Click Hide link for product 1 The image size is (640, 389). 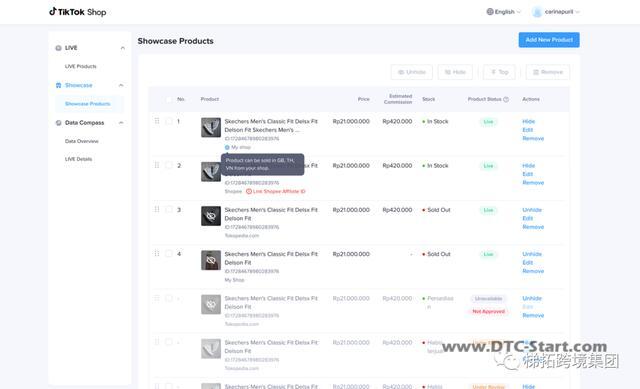point(529,122)
